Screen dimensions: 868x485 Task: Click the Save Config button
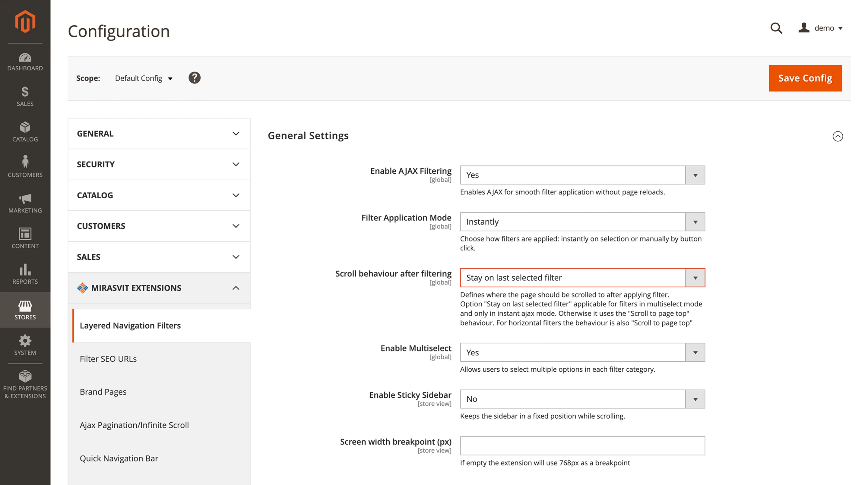805,78
